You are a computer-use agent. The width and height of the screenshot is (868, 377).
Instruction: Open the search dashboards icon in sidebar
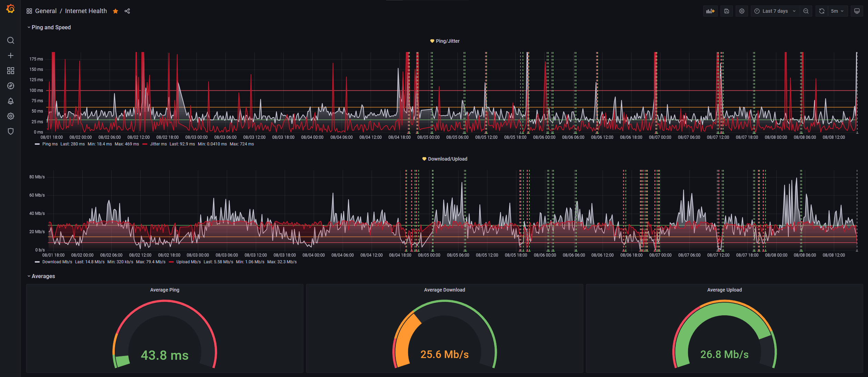[11, 41]
